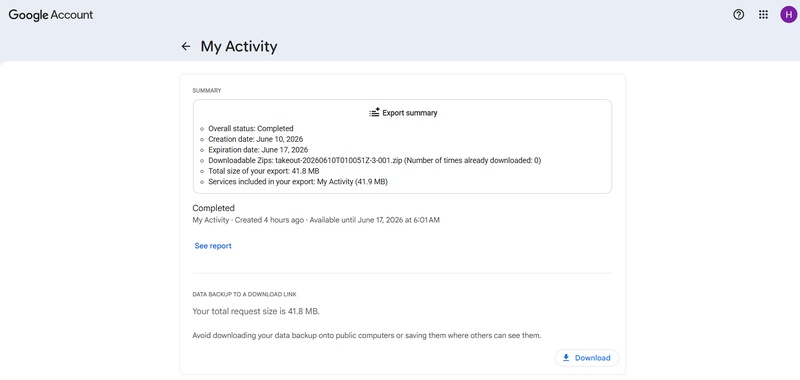The height and width of the screenshot is (380, 800).
Task: Click the 'Avoid downloading your data backup' warning text
Action: [366, 336]
